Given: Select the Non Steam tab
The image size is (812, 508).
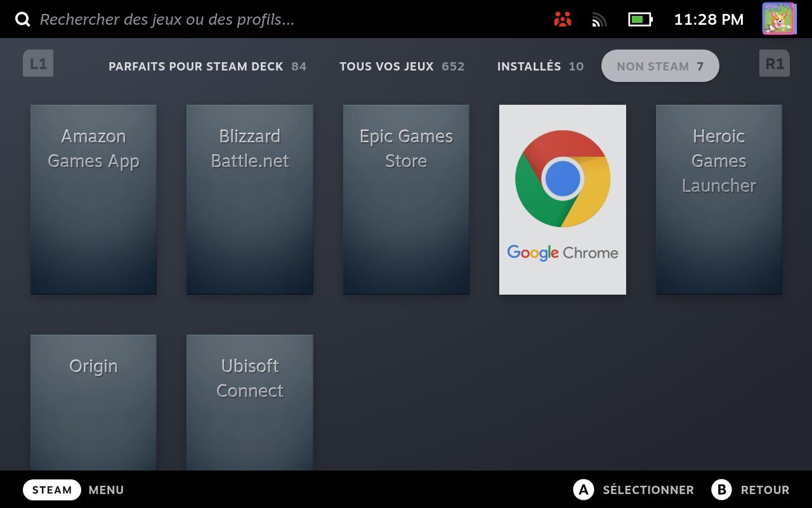Looking at the screenshot, I should [660, 66].
